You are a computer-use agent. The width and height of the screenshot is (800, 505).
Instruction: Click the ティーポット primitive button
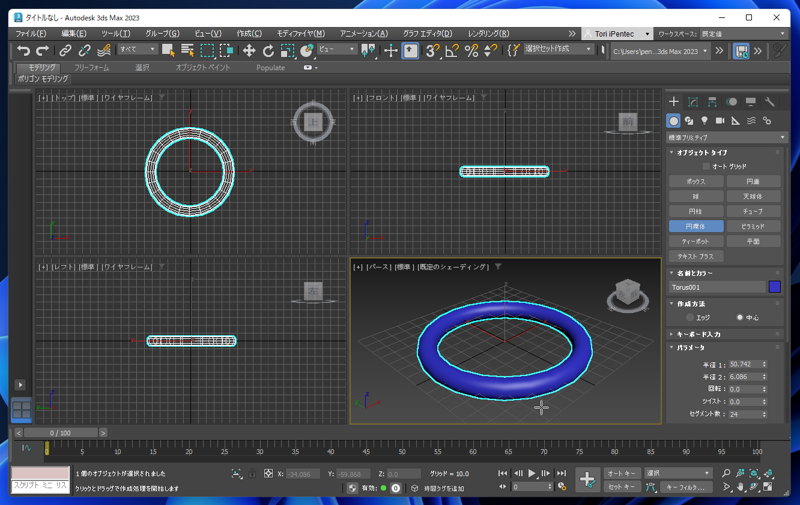click(x=696, y=241)
